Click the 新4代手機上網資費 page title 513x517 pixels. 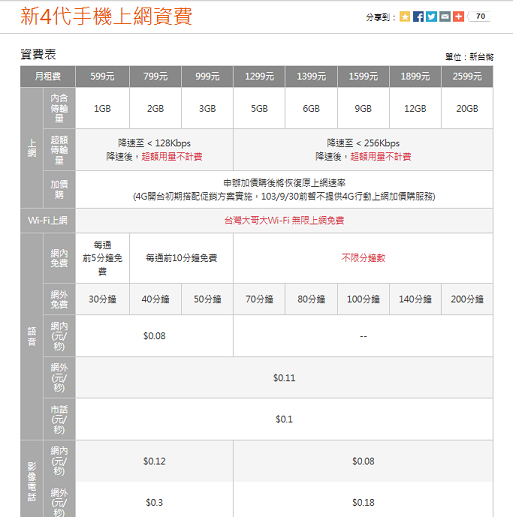coord(106,16)
